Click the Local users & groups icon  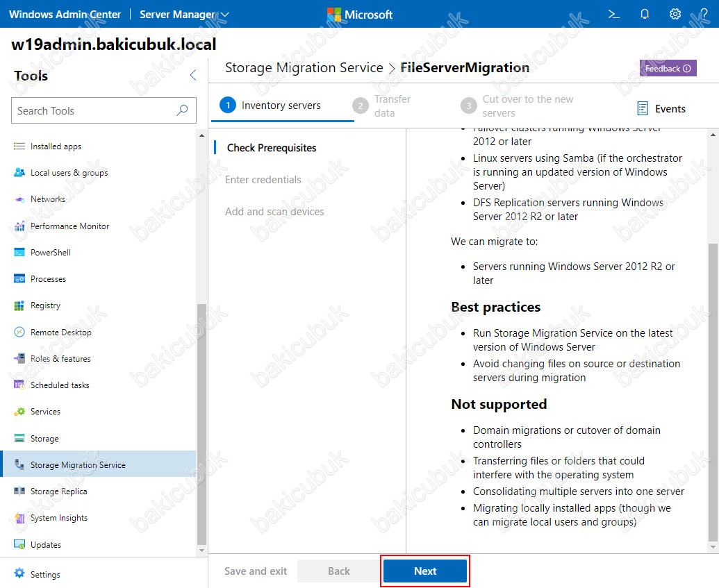click(19, 173)
